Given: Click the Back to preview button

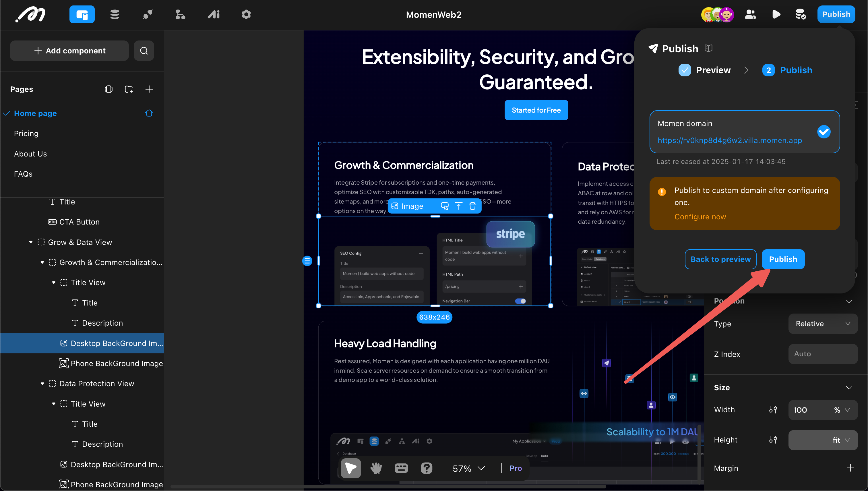Looking at the screenshot, I should tap(720, 259).
